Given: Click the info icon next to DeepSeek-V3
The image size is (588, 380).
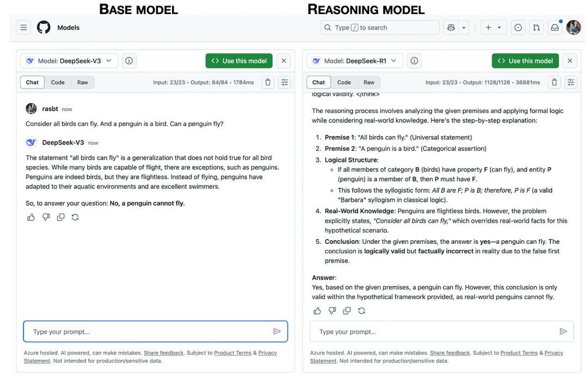Looking at the screenshot, I should coord(129,61).
